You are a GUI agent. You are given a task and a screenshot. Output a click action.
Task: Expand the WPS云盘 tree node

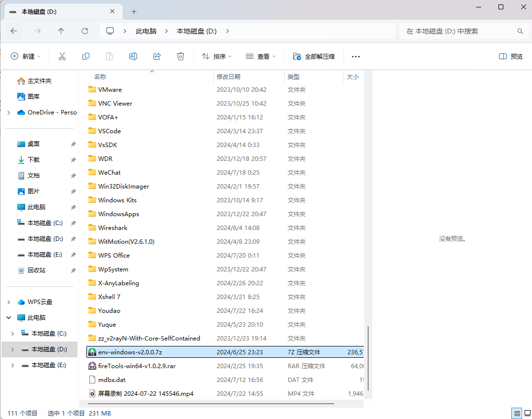[x=9, y=302]
